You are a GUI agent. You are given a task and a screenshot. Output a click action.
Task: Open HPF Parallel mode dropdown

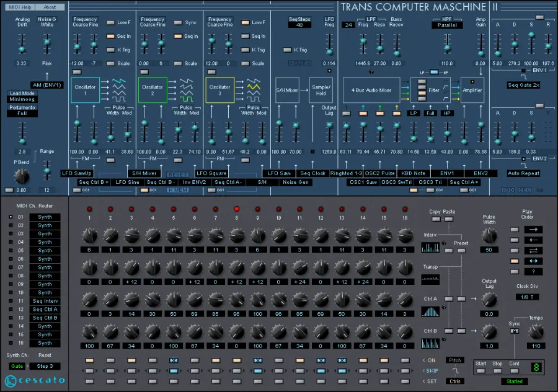tap(447, 25)
